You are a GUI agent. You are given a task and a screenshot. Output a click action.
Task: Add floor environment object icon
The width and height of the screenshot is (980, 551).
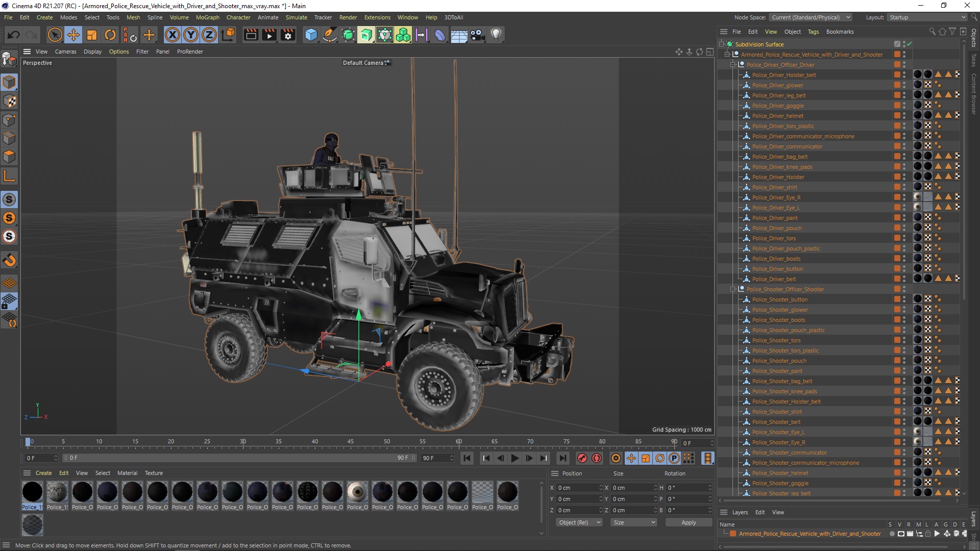(x=459, y=35)
